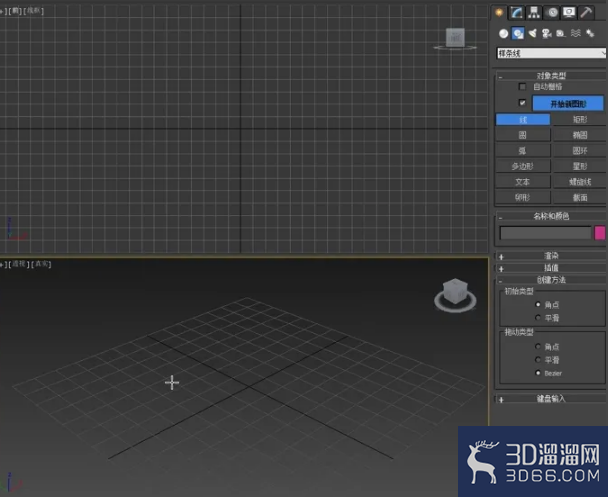Image resolution: width=608 pixels, height=497 pixels.
Task: Select the Cameras category icon
Action: tap(547, 34)
